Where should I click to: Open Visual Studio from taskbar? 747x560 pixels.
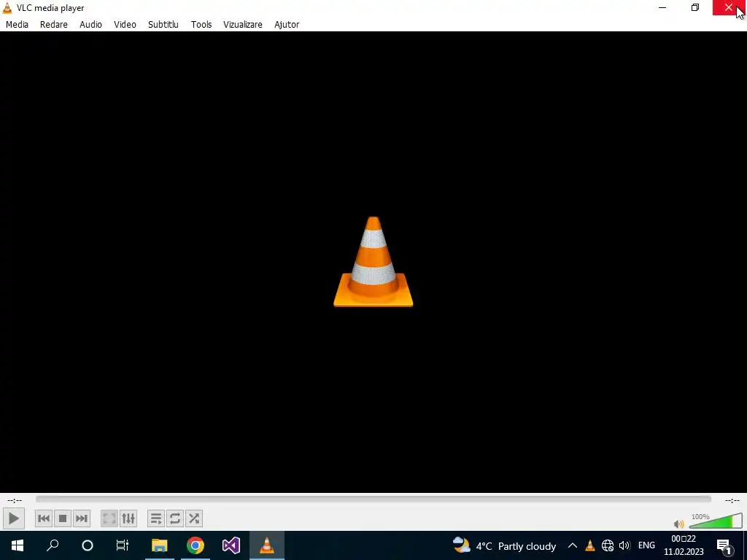pyautogui.click(x=231, y=545)
